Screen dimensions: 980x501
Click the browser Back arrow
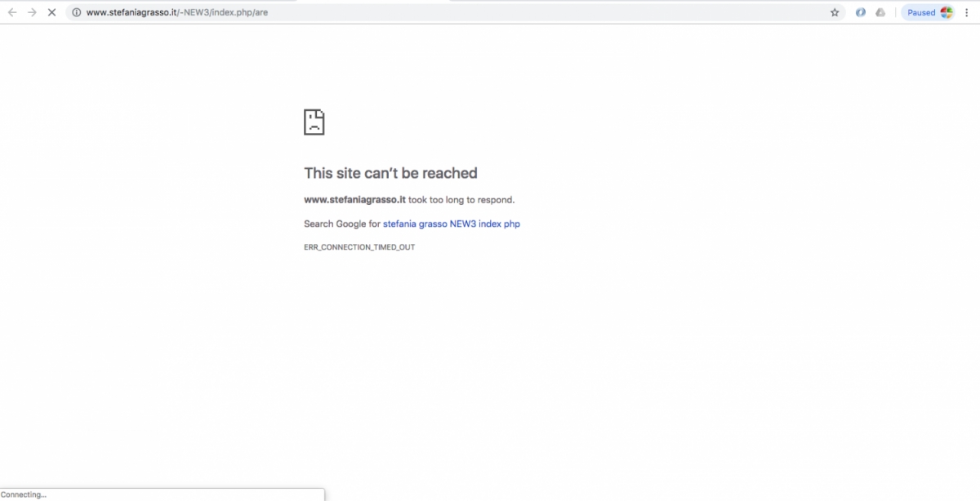pos(12,12)
